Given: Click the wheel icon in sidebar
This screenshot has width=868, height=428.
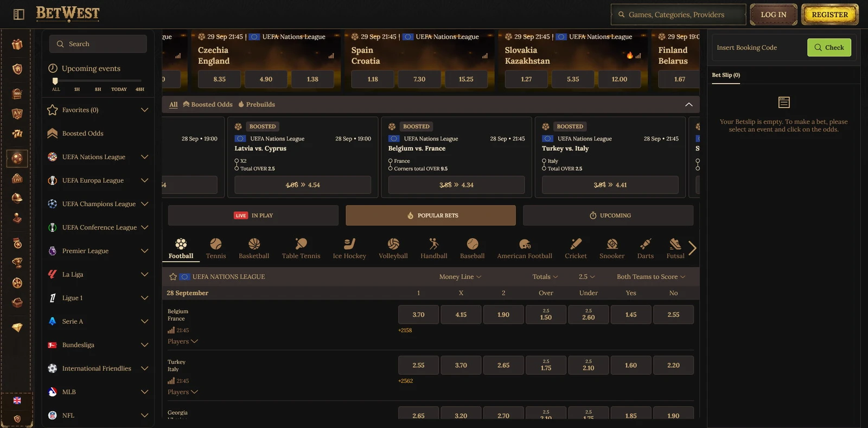Looking at the screenshot, I should pyautogui.click(x=17, y=283).
